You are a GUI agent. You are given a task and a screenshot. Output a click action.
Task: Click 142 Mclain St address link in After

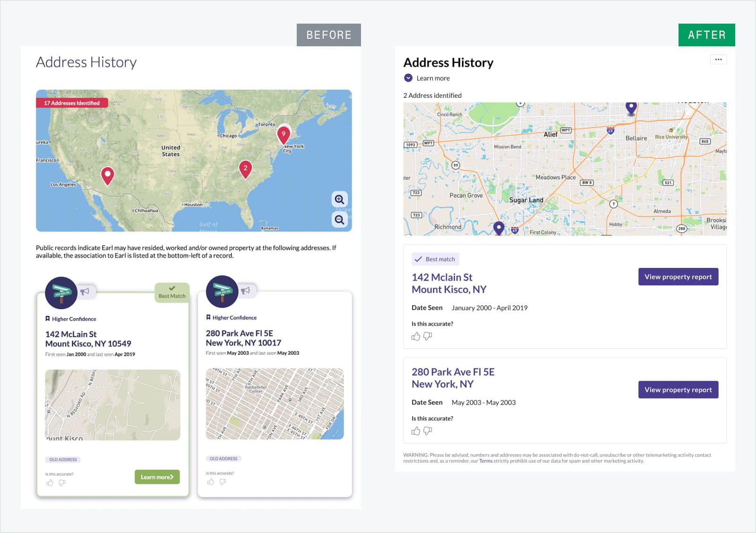pyautogui.click(x=449, y=283)
